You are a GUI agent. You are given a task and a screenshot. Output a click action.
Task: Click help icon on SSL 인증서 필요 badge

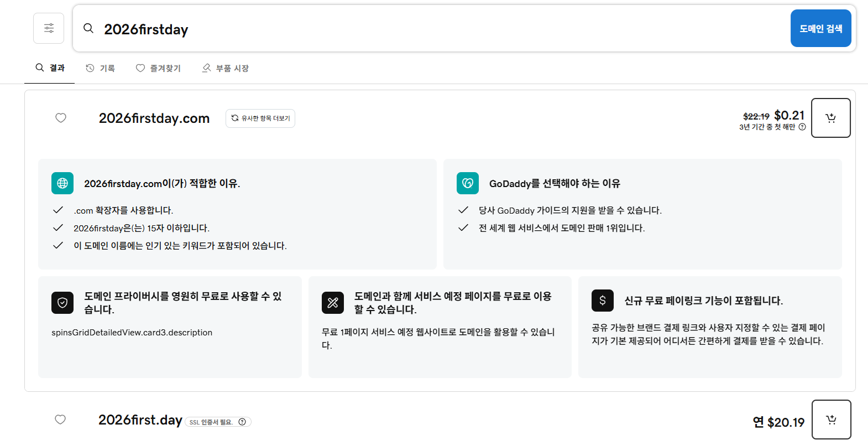(242, 422)
